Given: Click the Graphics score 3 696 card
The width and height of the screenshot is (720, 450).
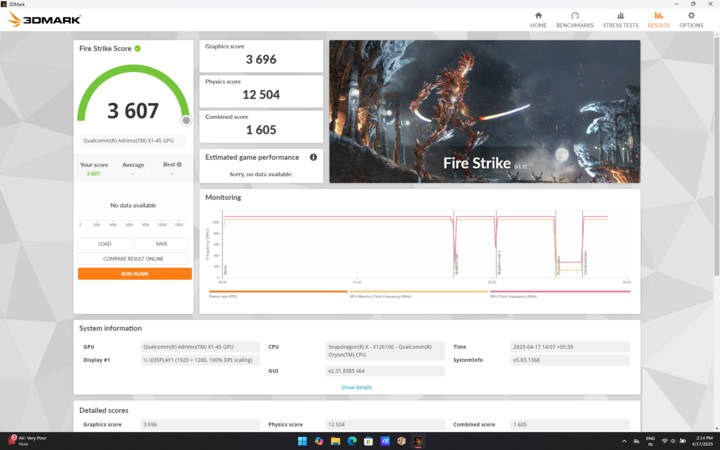Looking at the screenshot, I should click(x=261, y=56).
